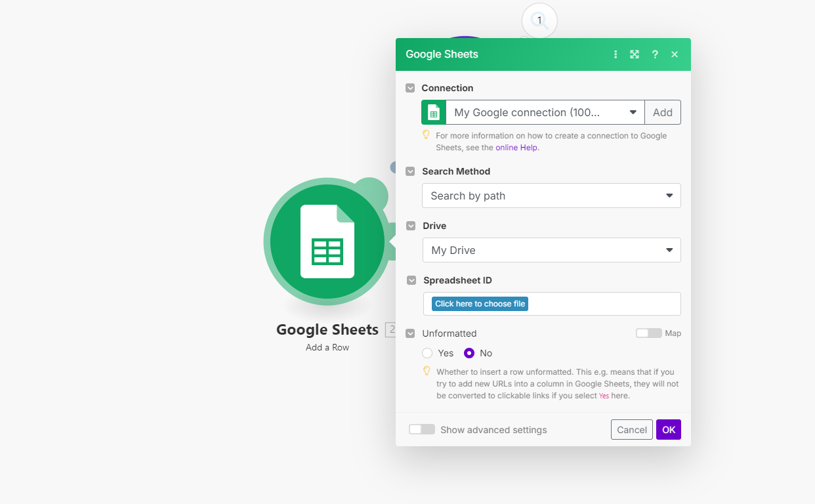The height and width of the screenshot is (504, 815).
Task: Collapse the Drive section chevron
Action: coord(411,226)
